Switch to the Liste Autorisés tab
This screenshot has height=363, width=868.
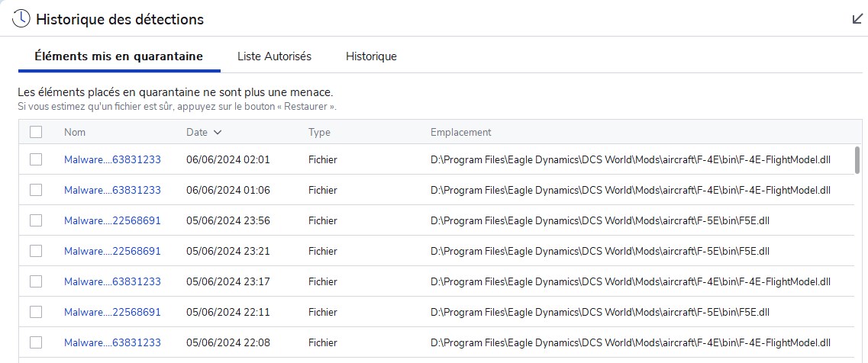tap(275, 56)
